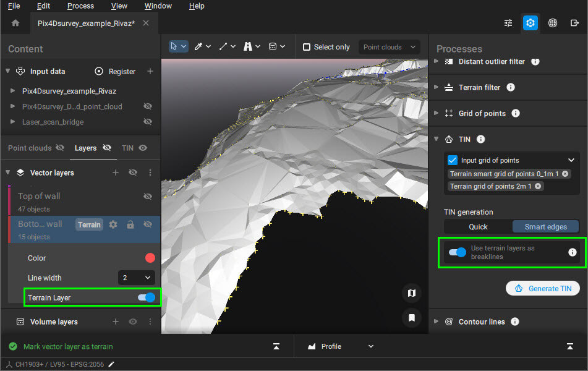Expand the Terrain filter process

coord(437,87)
